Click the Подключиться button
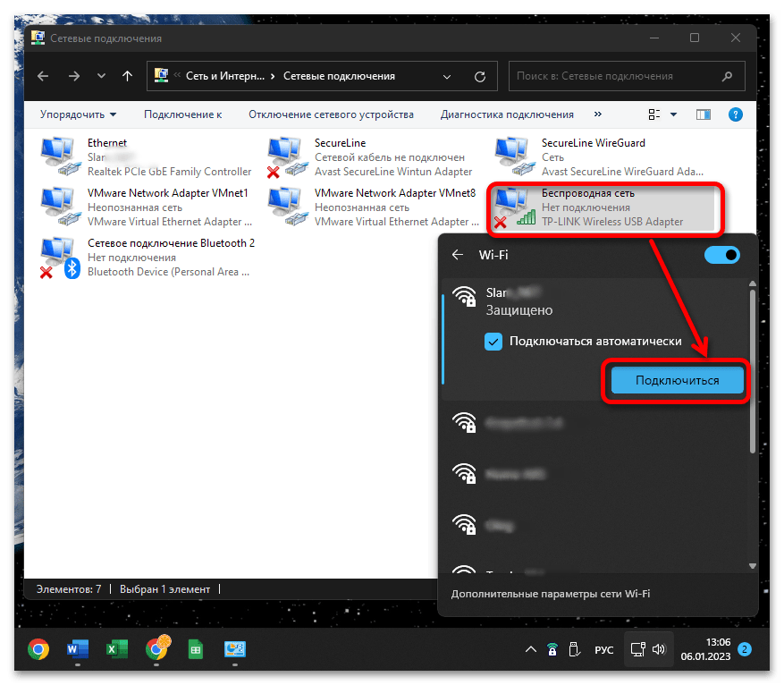 pos(677,380)
